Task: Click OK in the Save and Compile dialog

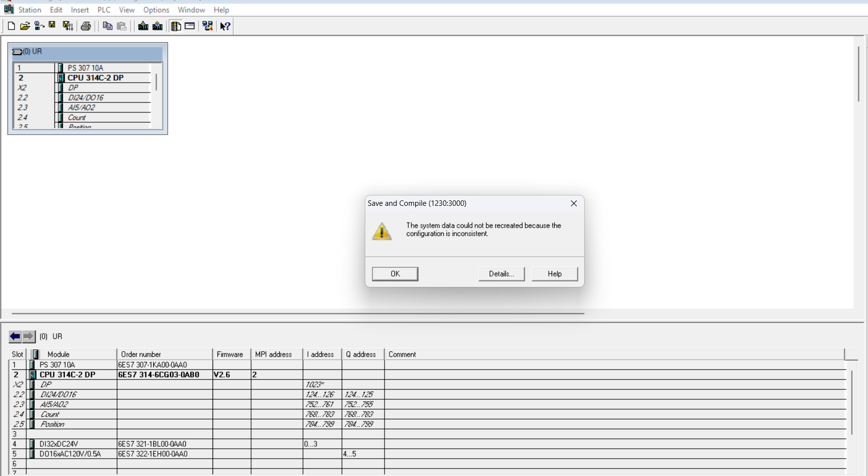Action: [x=395, y=274]
